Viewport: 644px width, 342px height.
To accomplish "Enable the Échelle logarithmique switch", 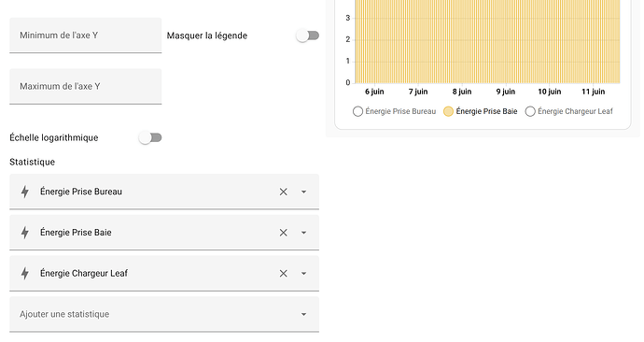I will [150, 137].
